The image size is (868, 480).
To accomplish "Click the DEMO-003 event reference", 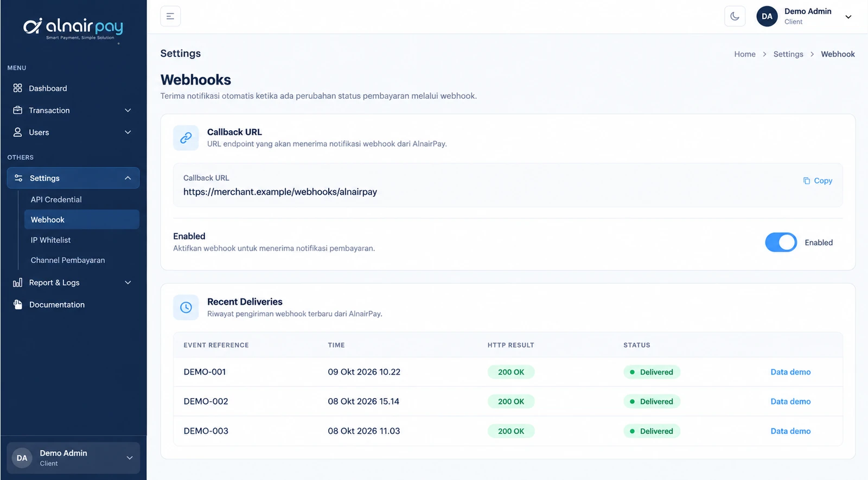I will [206, 431].
